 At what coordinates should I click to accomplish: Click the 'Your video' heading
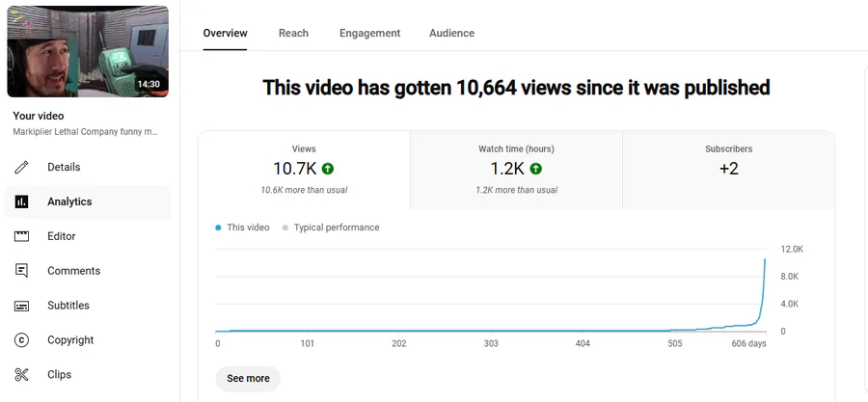tap(39, 116)
